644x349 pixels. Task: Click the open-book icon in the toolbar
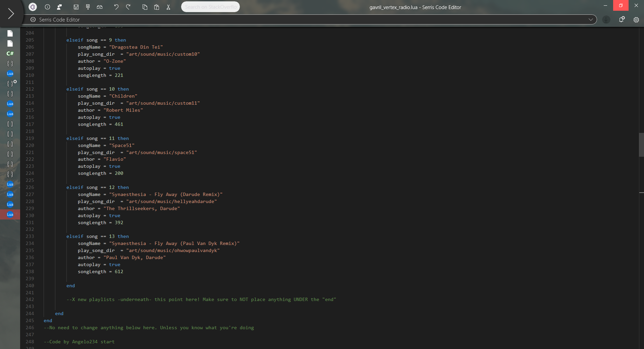click(x=100, y=7)
